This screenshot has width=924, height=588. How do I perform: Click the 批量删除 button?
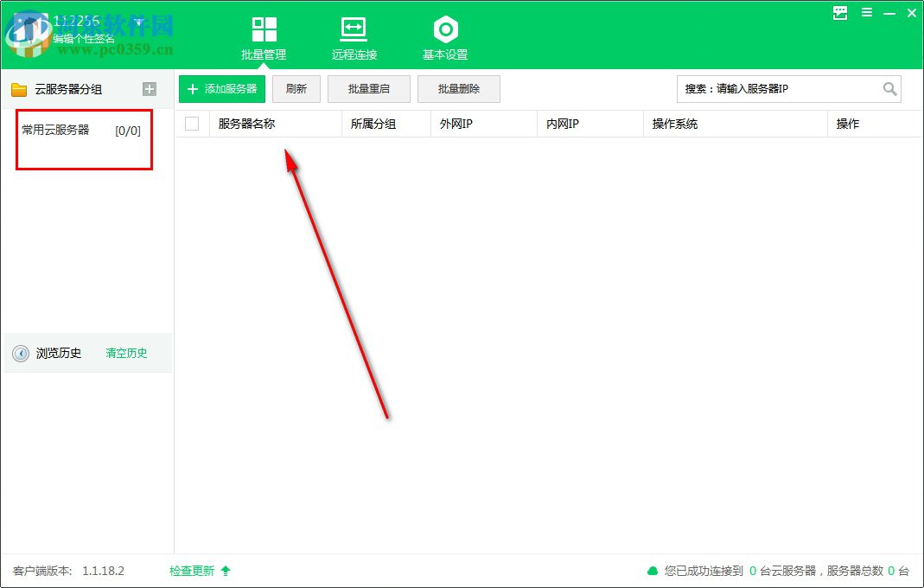pyautogui.click(x=459, y=89)
